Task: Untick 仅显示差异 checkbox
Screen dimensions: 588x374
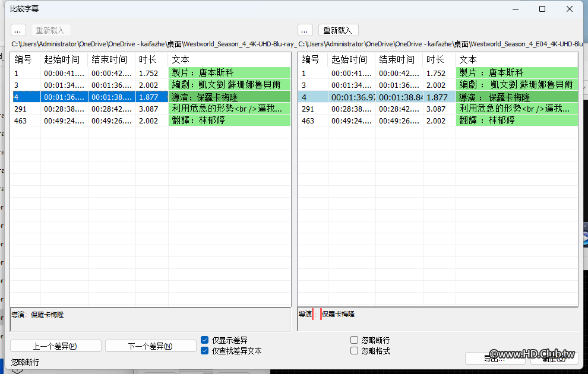Action: (204, 340)
